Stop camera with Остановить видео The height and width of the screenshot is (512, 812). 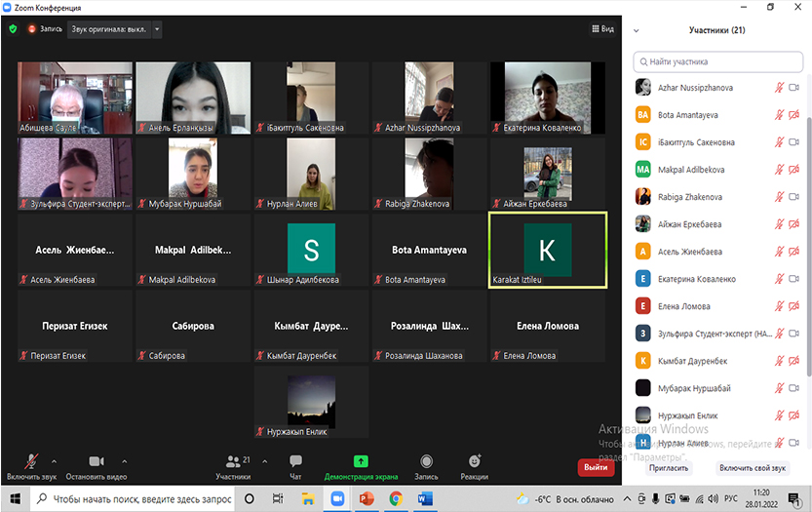pos(97,464)
